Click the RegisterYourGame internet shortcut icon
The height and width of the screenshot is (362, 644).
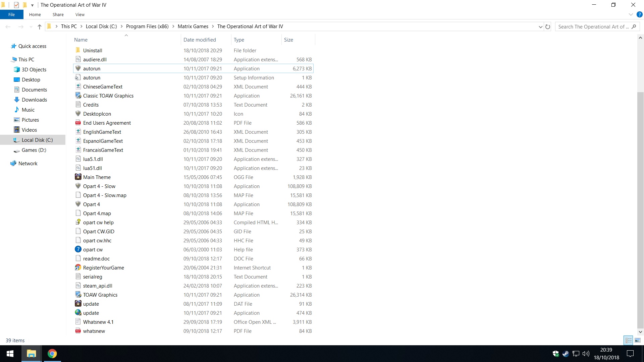(x=78, y=267)
